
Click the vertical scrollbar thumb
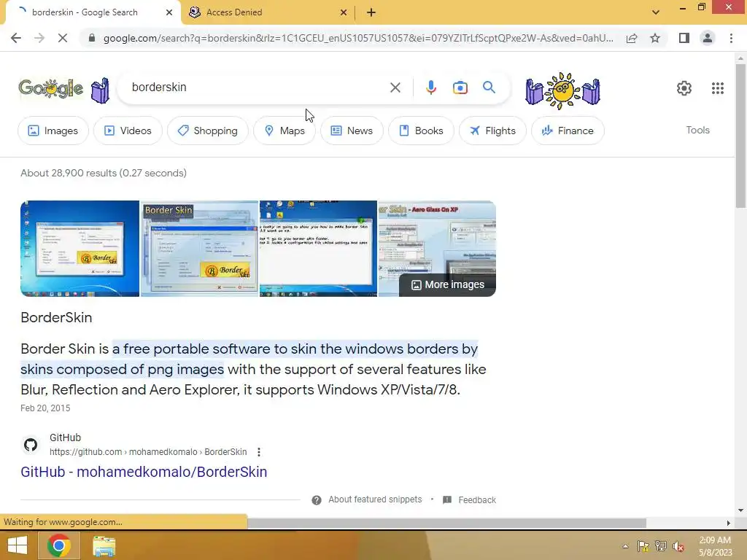coord(740,135)
